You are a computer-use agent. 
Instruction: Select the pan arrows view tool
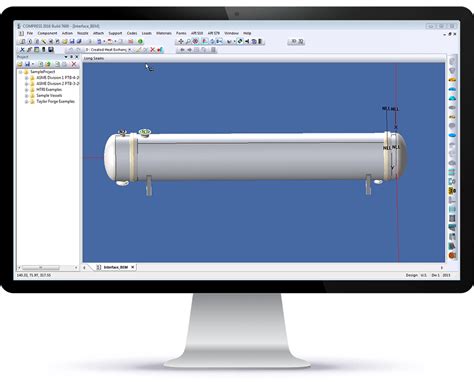coord(181,41)
